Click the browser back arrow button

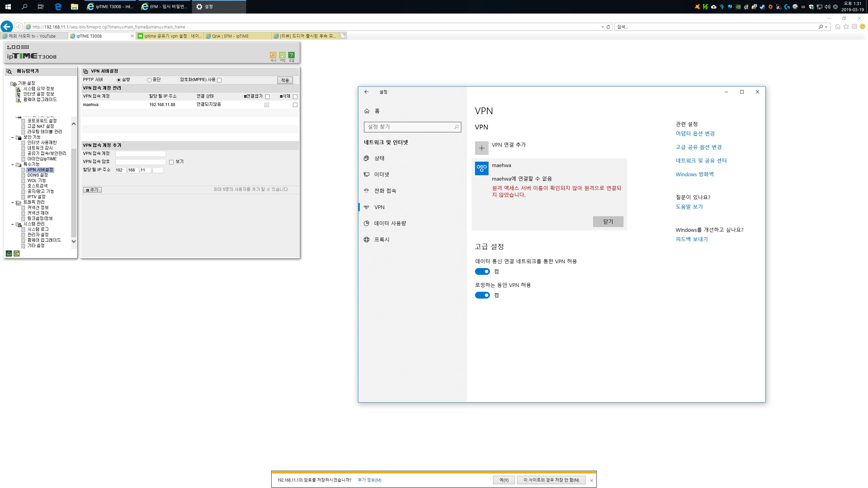click(7, 26)
